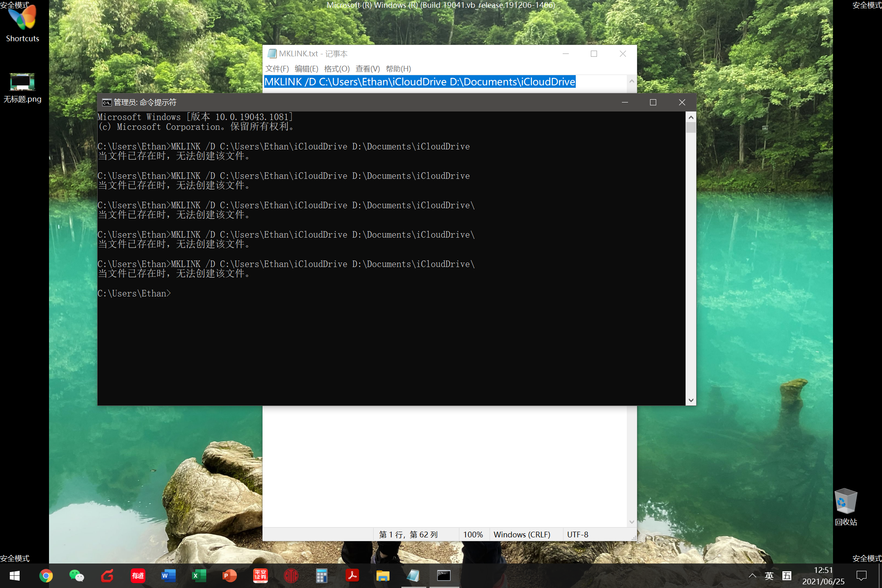
Task: Toggle the 英 input language indicator
Action: 769,576
